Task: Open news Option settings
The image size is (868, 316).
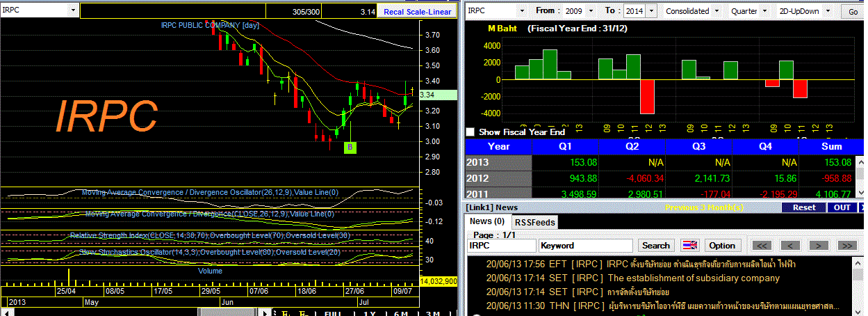Action: coord(722,245)
